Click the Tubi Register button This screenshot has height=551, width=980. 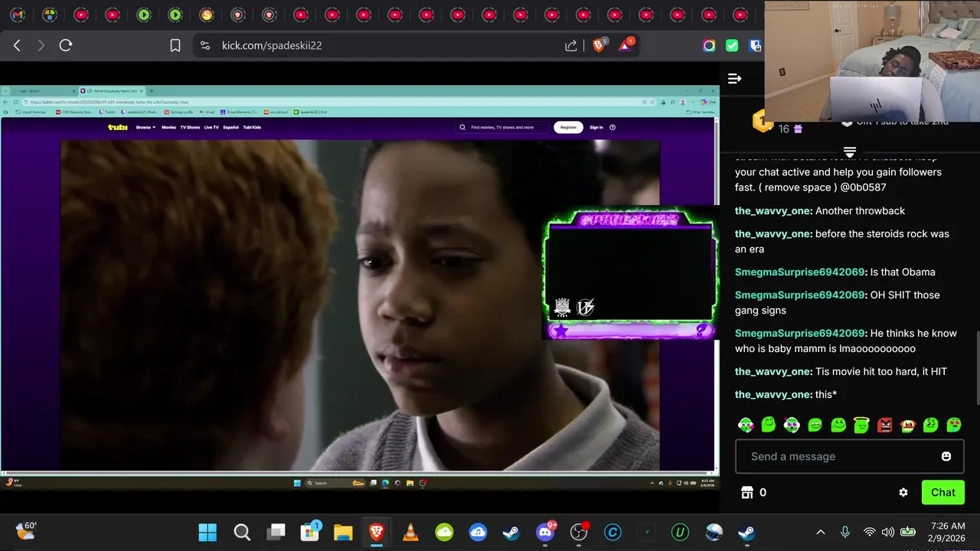tap(568, 127)
